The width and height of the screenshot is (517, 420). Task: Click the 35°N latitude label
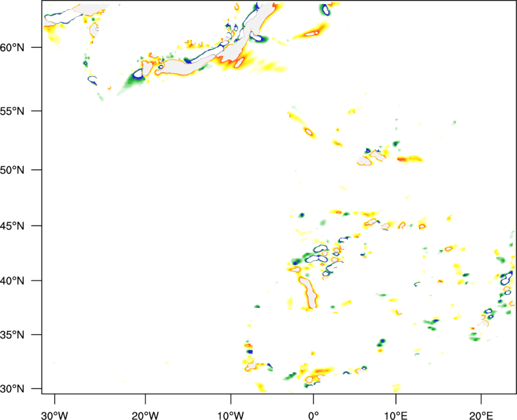[12, 335]
